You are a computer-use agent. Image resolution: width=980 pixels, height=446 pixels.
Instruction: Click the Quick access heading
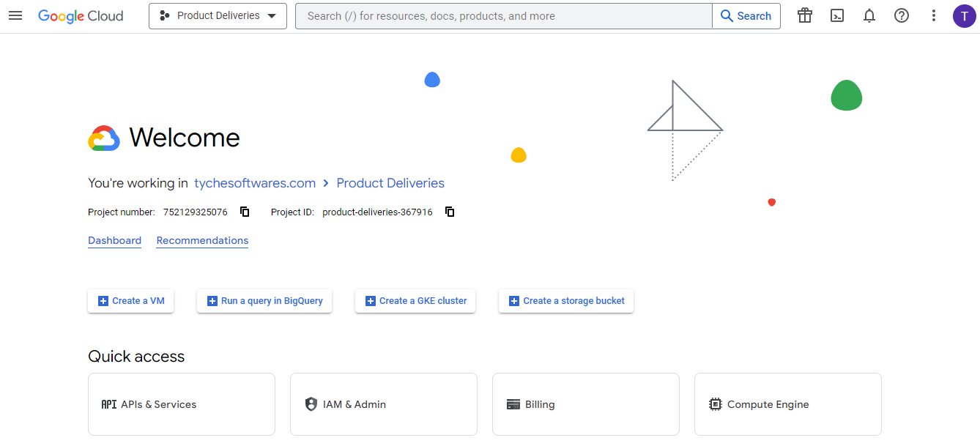point(136,357)
